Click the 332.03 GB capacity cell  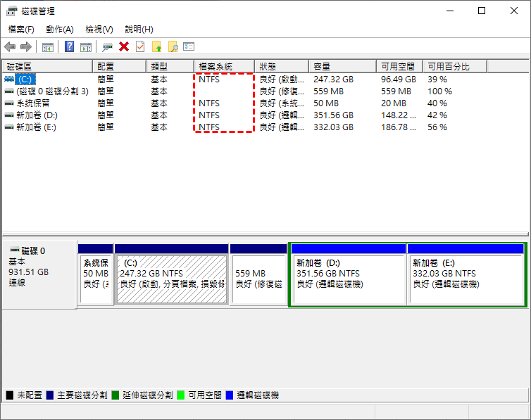coord(333,127)
